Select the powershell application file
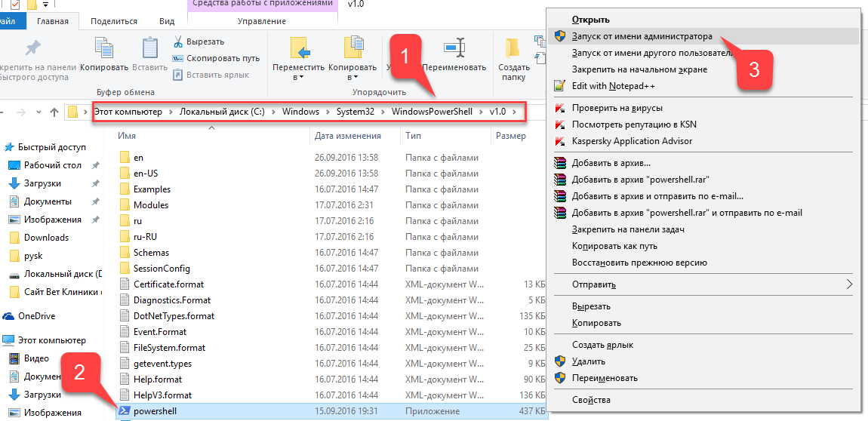 (153, 411)
